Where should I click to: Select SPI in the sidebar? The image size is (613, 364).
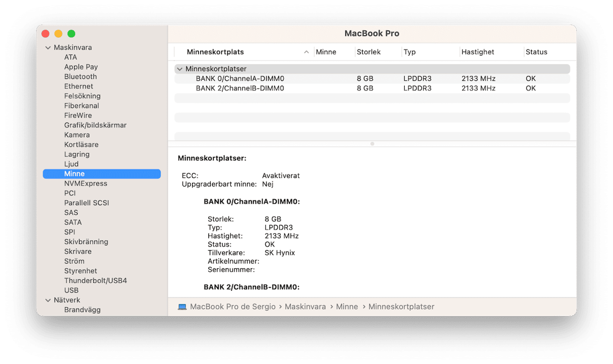tap(70, 232)
